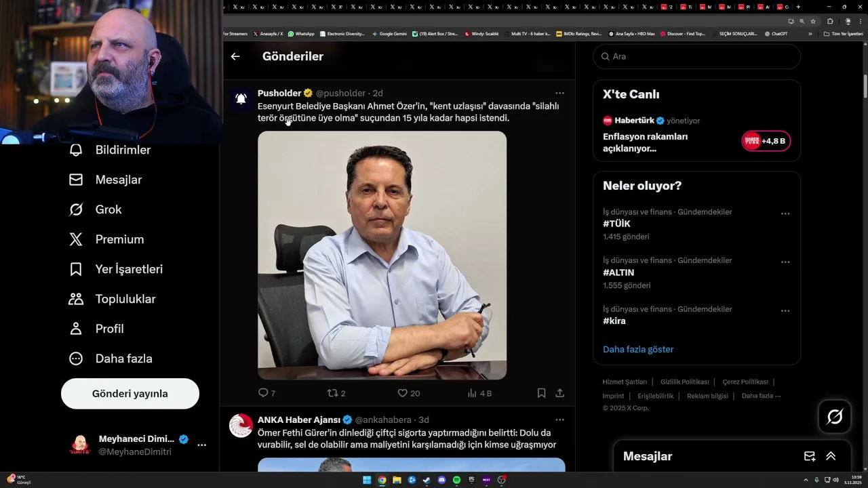The height and width of the screenshot is (488, 868).
Task: Open Steam from the taskbar
Action: point(427,480)
